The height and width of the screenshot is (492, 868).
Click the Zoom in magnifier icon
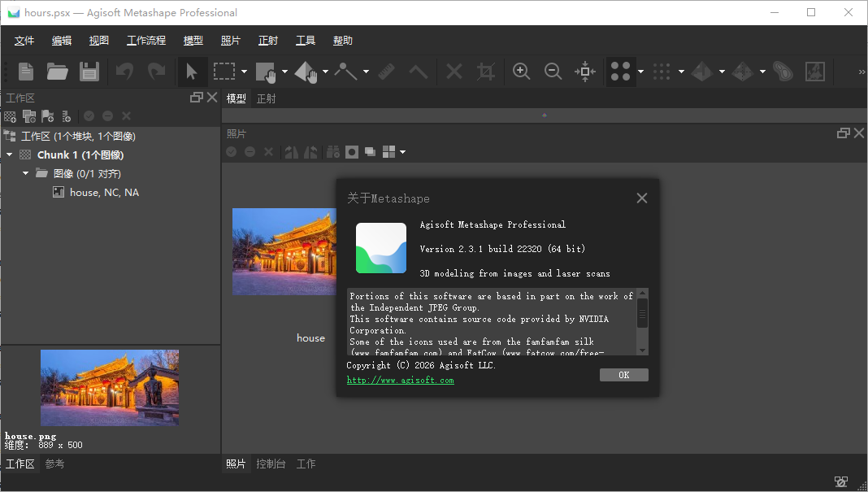[522, 72]
